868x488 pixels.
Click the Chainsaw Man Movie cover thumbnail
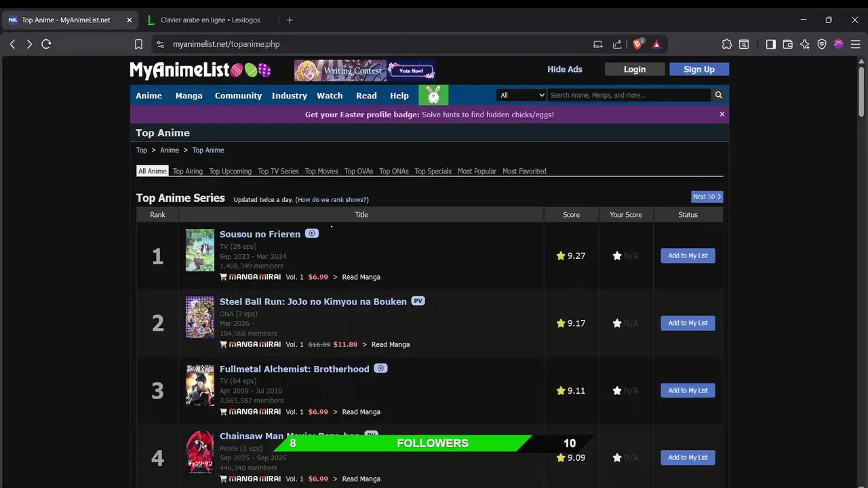tap(200, 452)
